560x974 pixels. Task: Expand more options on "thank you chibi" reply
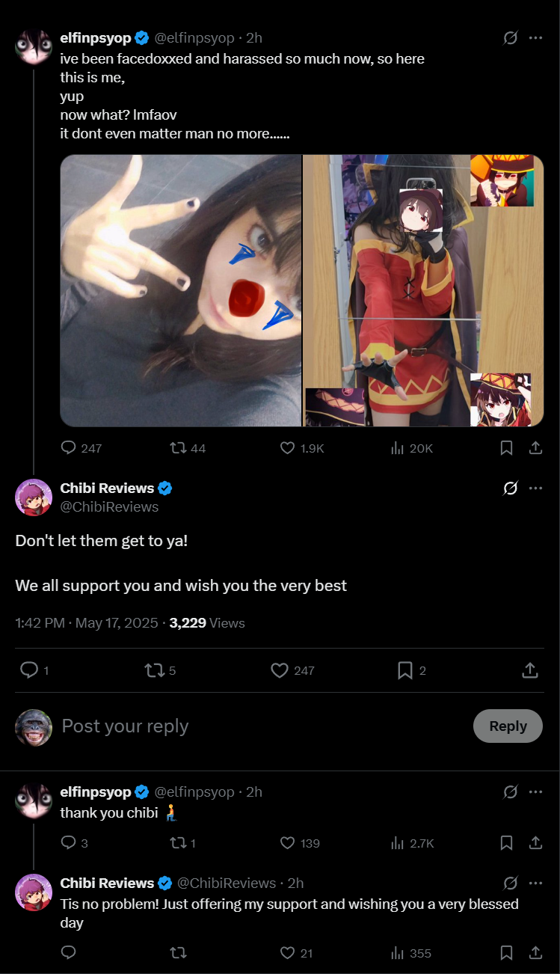pyautogui.click(x=535, y=791)
